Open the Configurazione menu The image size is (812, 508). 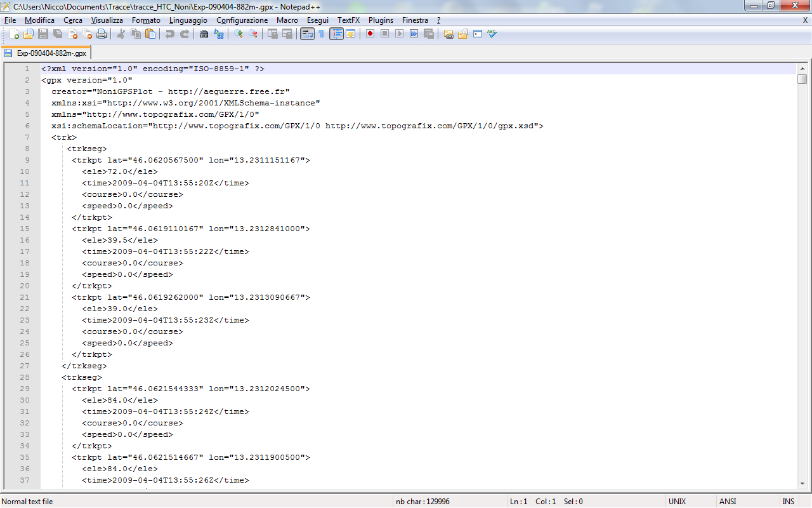click(x=242, y=20)
